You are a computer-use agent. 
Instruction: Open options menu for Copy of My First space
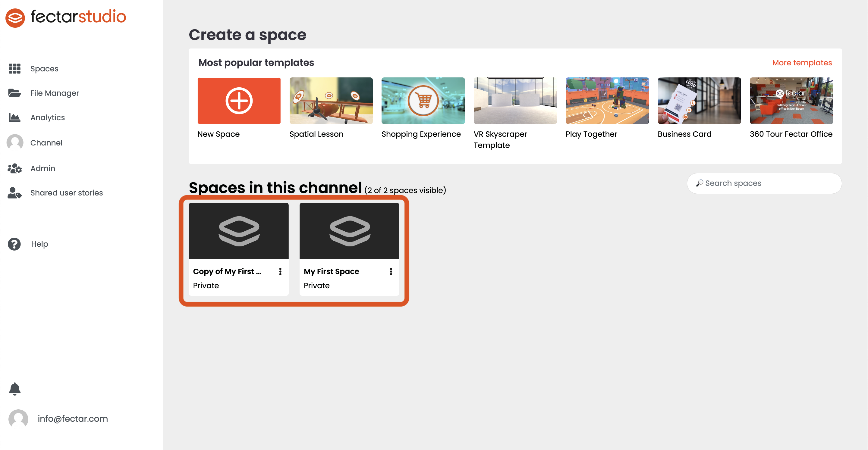pyautogui.click(x=280, y=271)
